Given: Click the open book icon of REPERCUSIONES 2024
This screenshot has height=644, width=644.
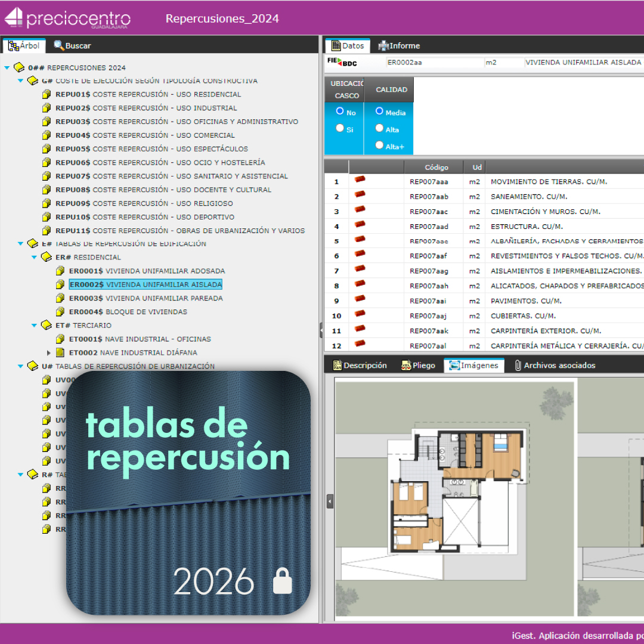Looking at the screenshot, I should (x=19, y=67).
